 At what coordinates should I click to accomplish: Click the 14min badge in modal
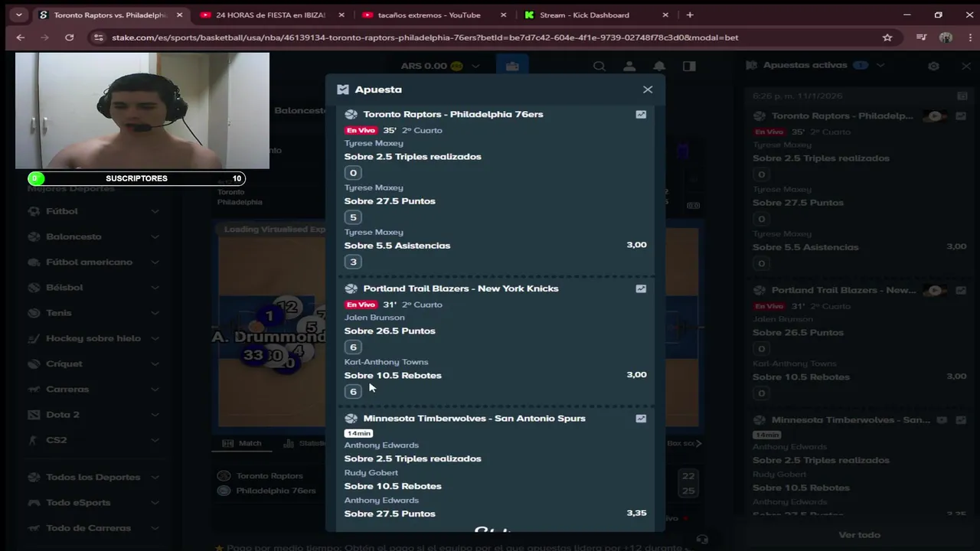pos(358,433)
